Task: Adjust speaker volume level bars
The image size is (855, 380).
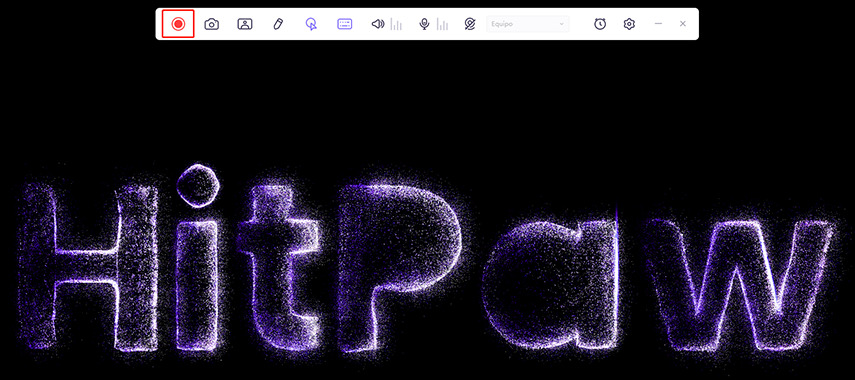Action: [396, 25]
